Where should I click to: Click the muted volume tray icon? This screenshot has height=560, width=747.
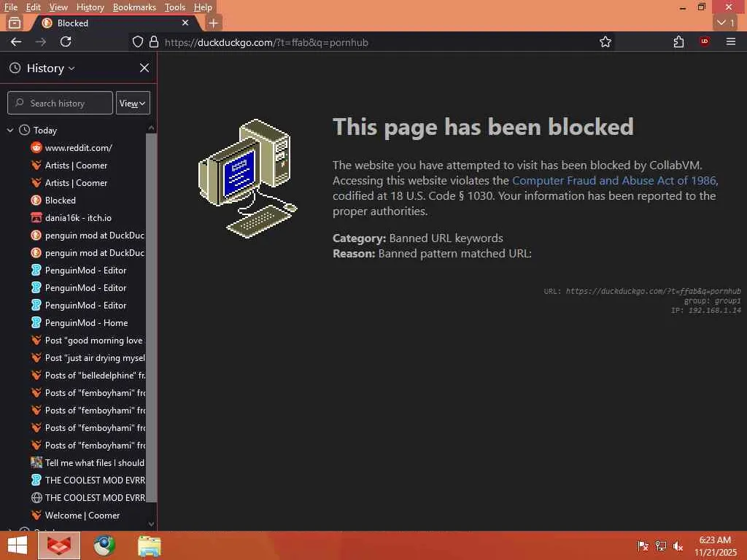[678, 545]
